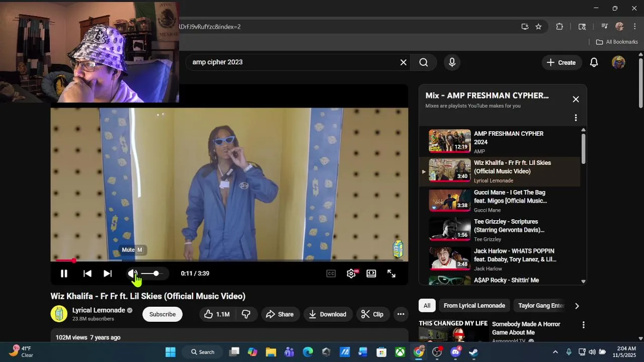Viewport: 644px width, 362px height.
Task: Click the YouTube search magnifier button
Action: (424, 62)
